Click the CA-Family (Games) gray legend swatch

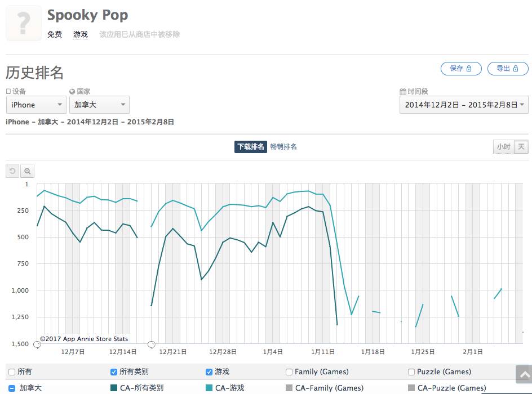click(289, 388)
